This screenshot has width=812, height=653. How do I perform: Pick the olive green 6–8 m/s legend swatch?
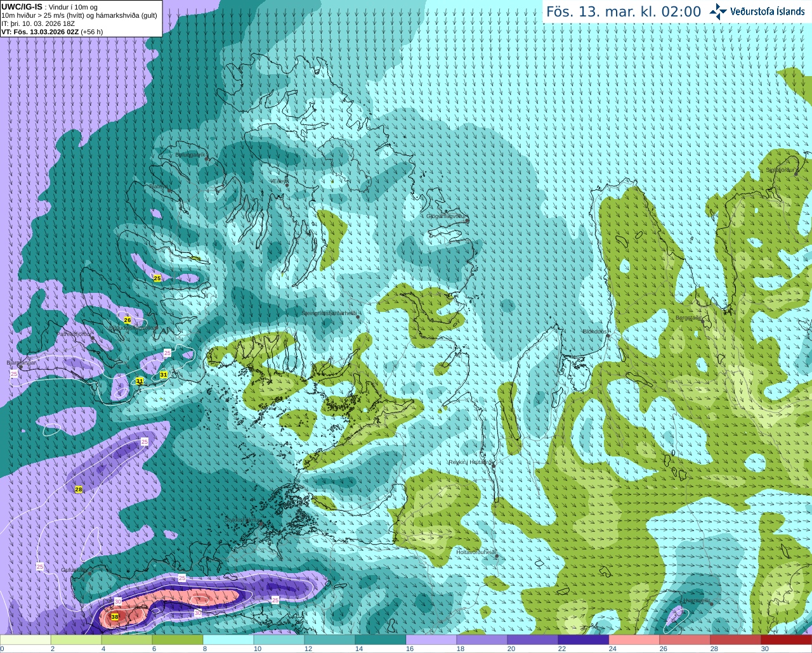[178, 640]
